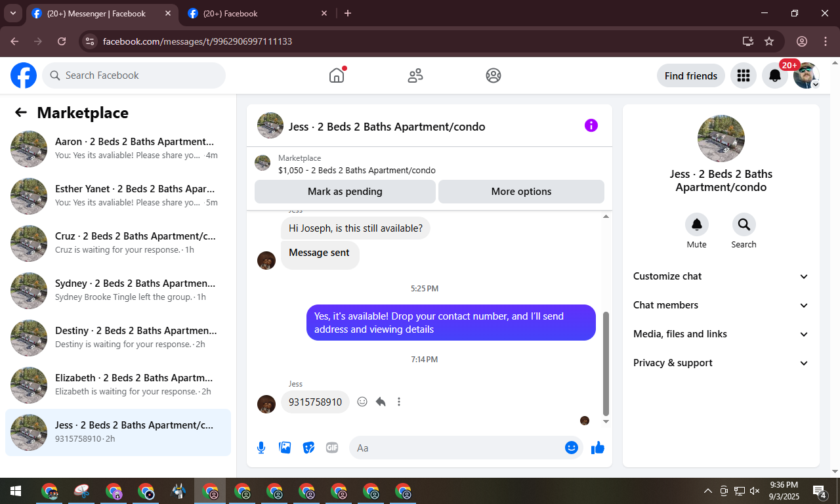
Task: Open the Groups icon in top navigation
Action: point(493,75)
